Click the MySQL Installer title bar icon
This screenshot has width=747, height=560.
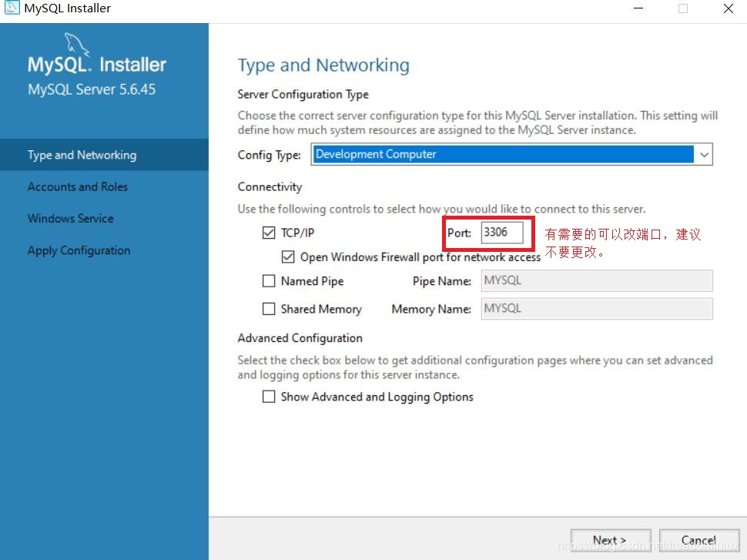click(12, 8)
